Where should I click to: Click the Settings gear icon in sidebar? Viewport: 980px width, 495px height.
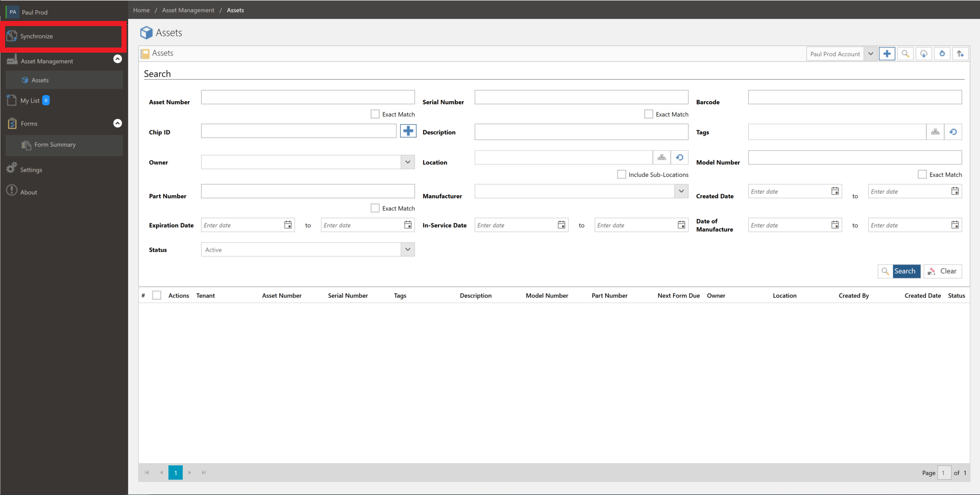12,168
